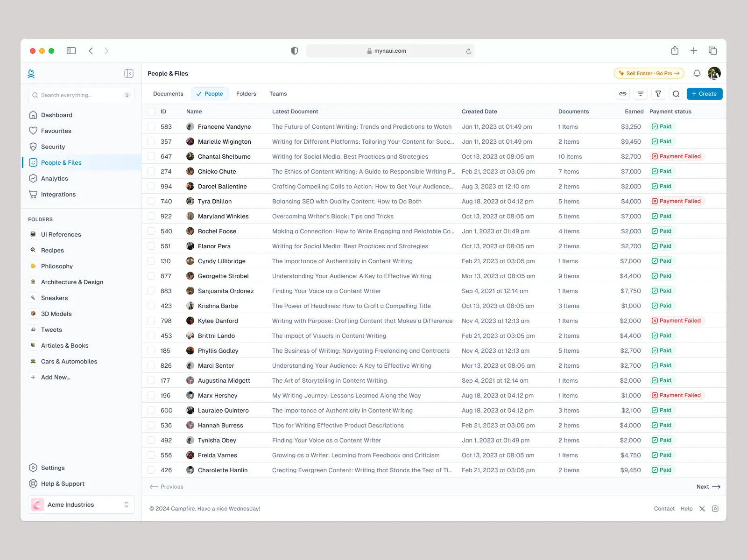Click the blue Create button
The image size is (747, 560).
(x=704, y=94)
